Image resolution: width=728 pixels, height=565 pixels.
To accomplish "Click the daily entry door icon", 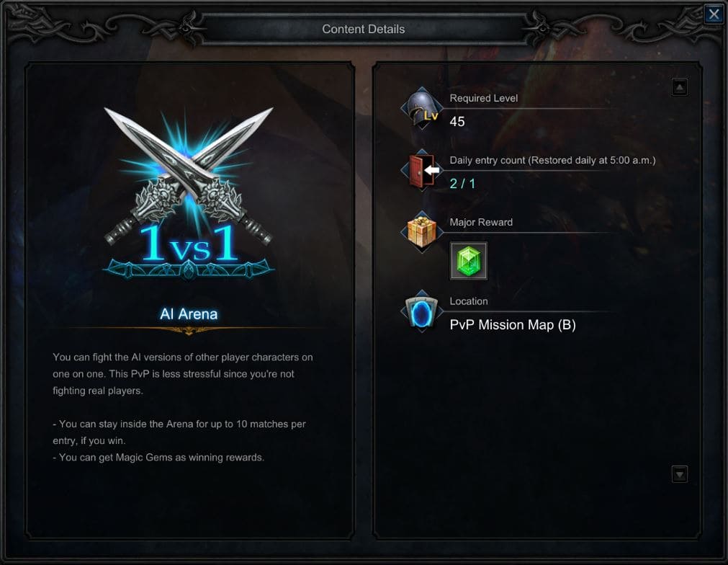I will tap(421, 171).
